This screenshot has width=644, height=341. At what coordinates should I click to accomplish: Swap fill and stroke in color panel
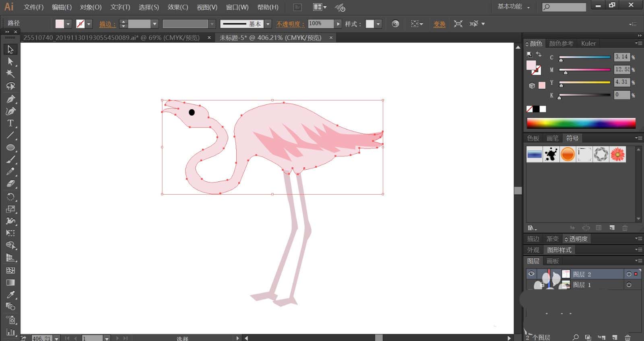click(x=539, y=54)
